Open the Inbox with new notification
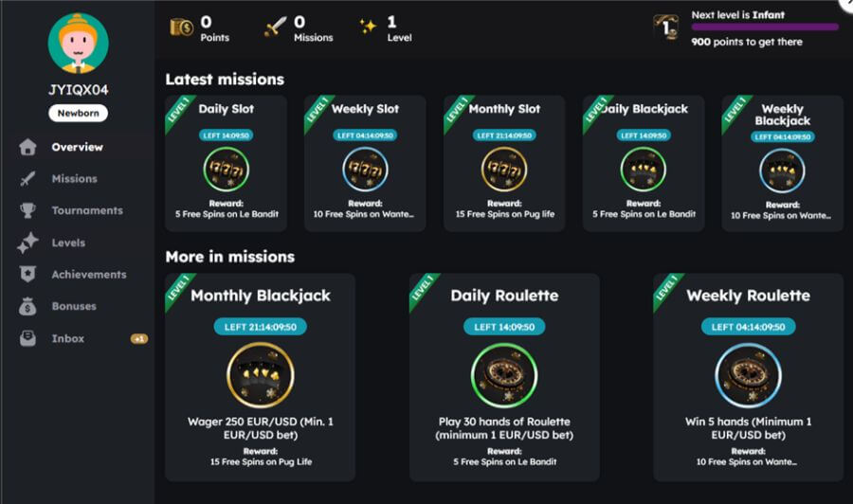Image resolution: width=853 pixels, height=504 pixels. tap(68, 338)
